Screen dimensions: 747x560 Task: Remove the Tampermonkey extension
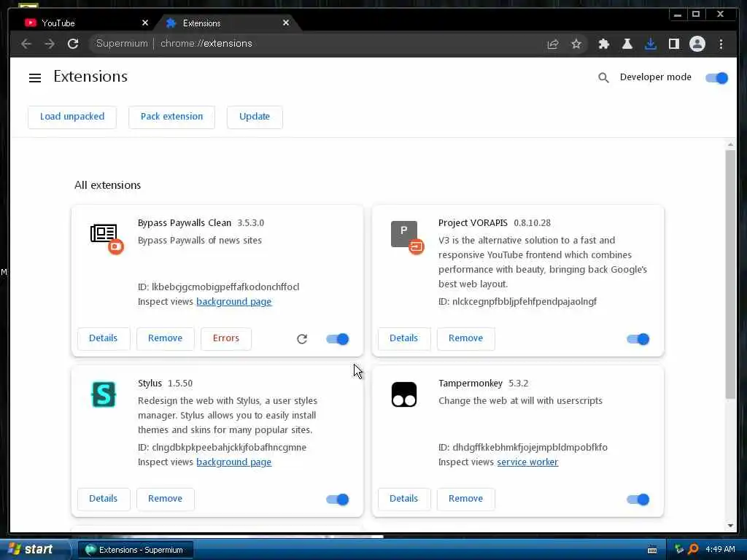click(x=466, y=499)
